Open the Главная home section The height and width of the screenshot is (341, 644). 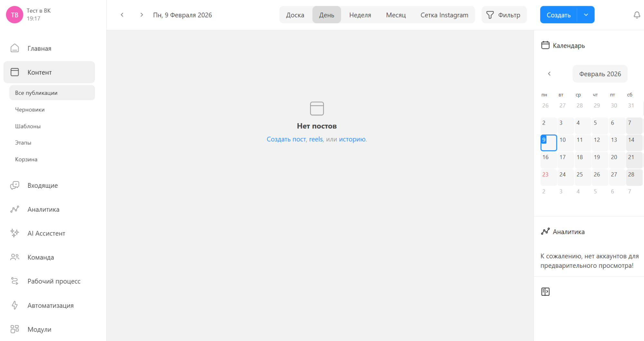point(39,48)
